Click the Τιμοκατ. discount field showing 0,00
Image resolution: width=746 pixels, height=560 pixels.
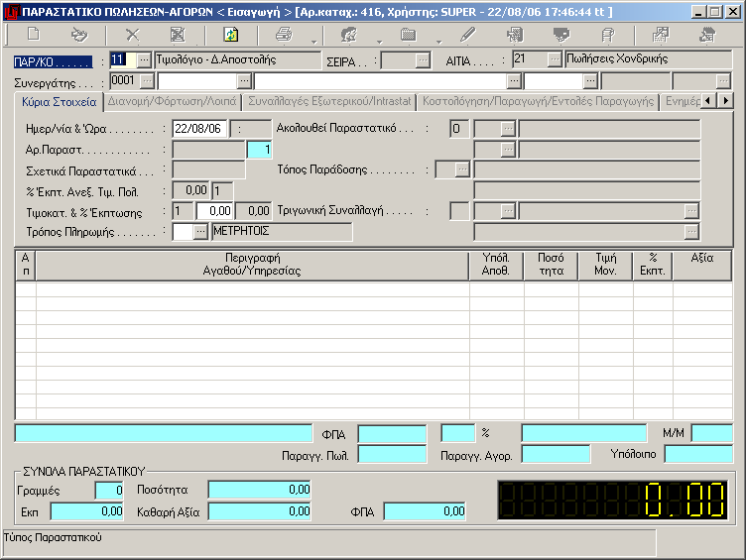coord(214,211)
